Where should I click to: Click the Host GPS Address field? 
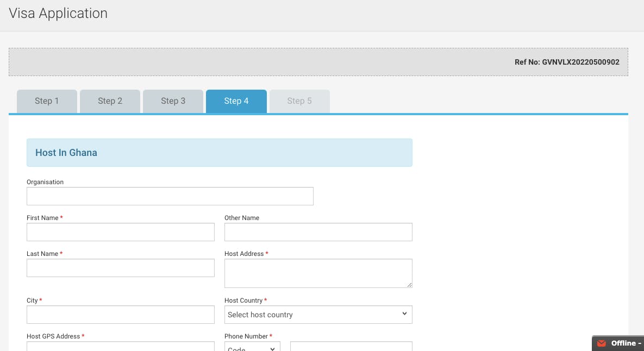[x=120, y=347]
